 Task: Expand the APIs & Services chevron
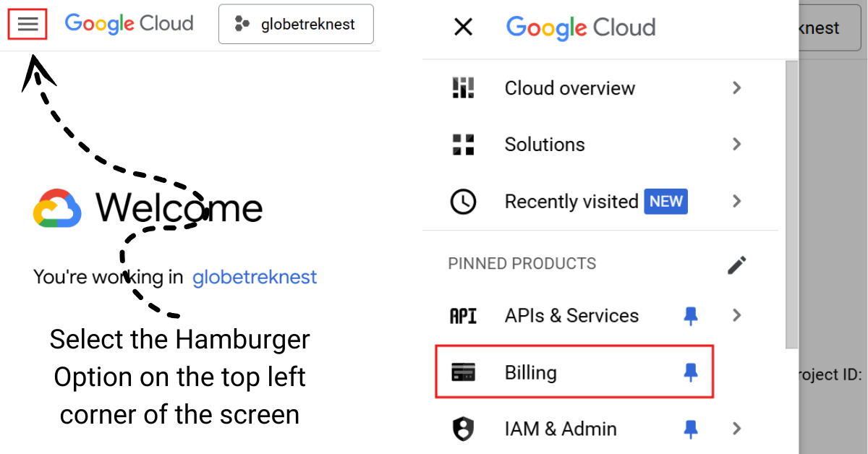(736, 315)
